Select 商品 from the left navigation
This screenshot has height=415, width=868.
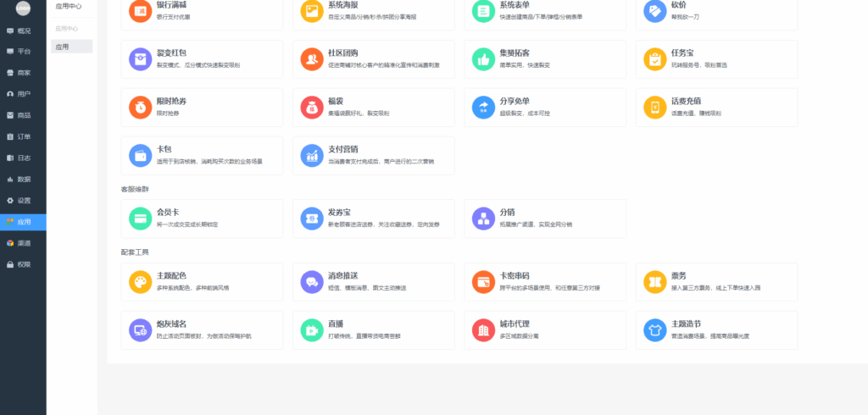click(x=23, y=115)
